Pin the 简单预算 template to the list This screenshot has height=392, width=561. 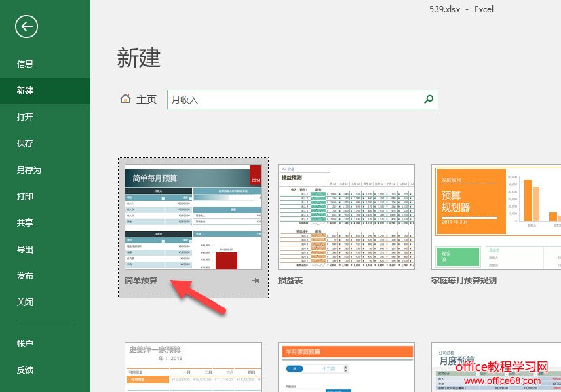point(256,281)
